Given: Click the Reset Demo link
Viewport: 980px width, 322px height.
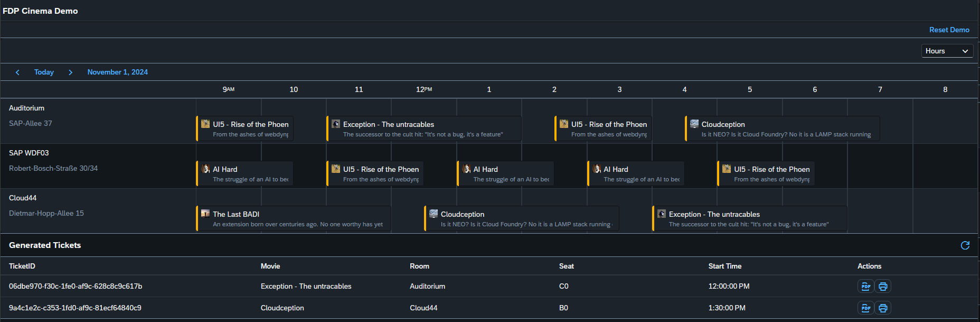Looking at the screenshot, I should (949, 30).
